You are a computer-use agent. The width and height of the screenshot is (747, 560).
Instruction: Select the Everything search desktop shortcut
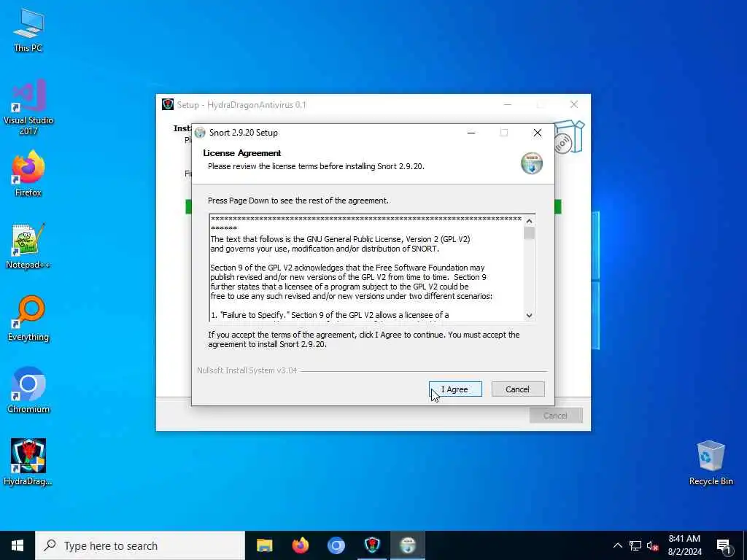click(x=28, y=319)
